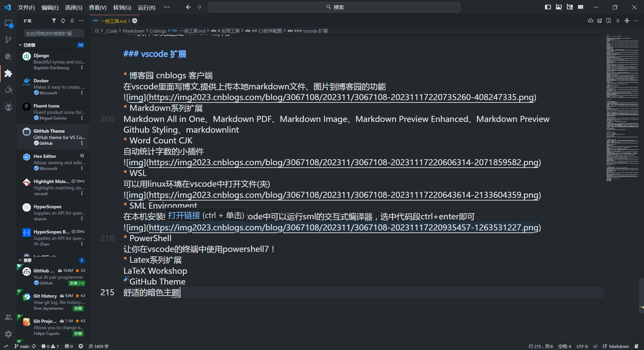Click the split-arrows icon in editor toolbar
The image size is (644, 350).
(627, 21)
